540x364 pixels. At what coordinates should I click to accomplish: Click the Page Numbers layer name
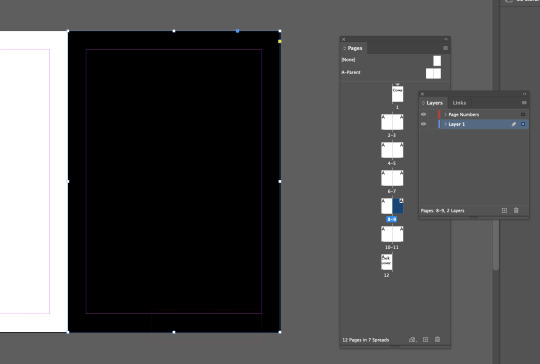[x=464, y=114]
